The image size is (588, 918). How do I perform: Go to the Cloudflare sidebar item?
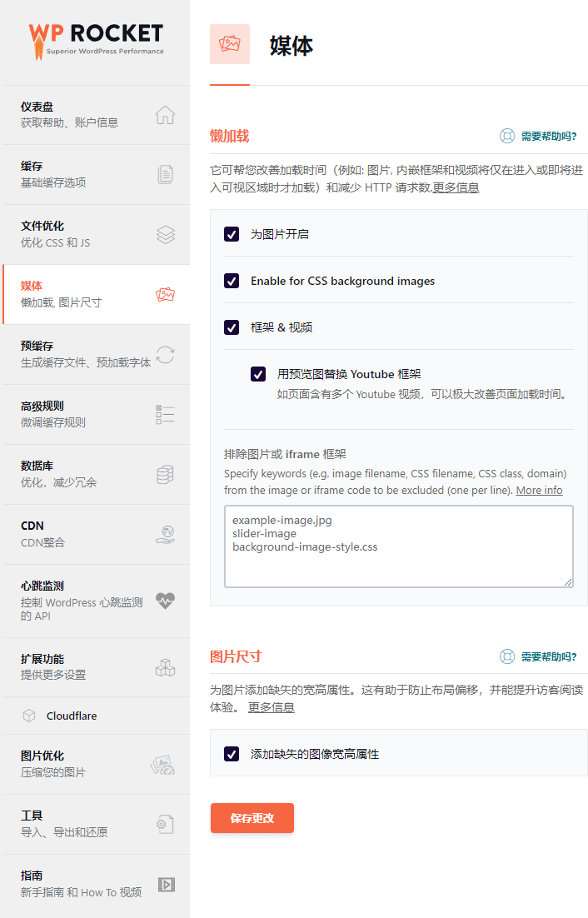[x=72, y=716]
